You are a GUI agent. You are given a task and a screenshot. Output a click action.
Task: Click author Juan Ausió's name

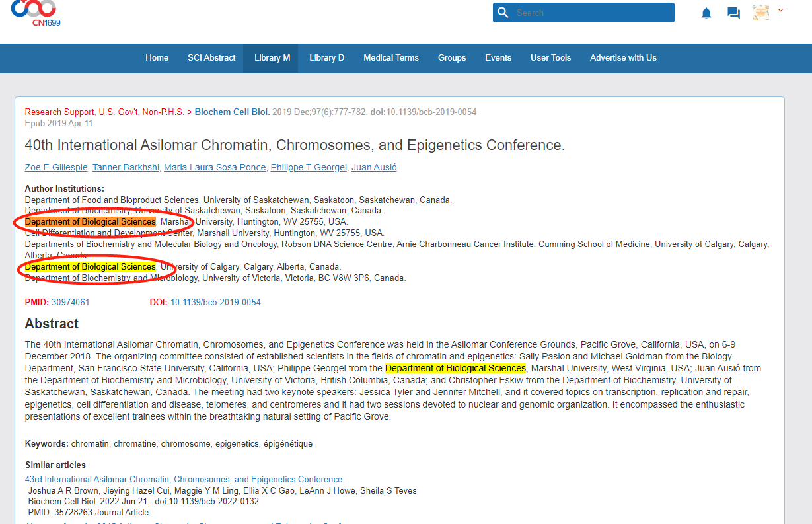[374, 168]
